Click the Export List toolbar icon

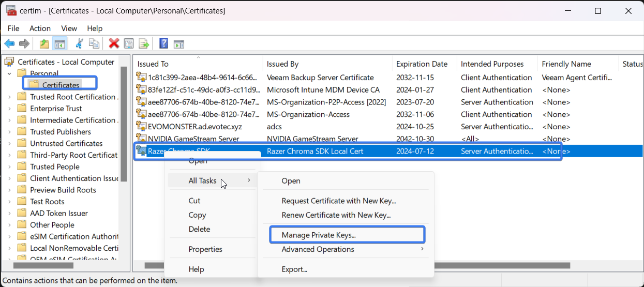[x=144, y=44]
